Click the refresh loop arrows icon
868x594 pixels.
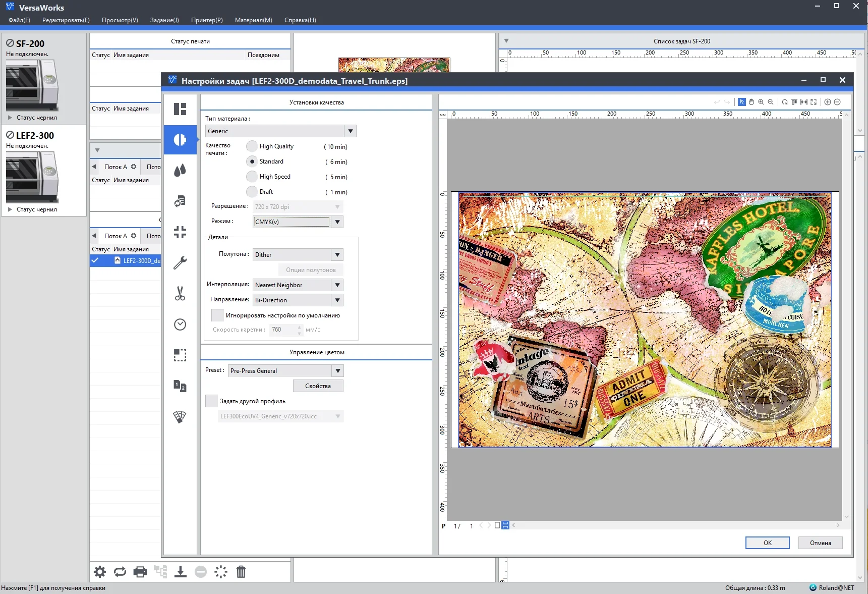(120, 572)
